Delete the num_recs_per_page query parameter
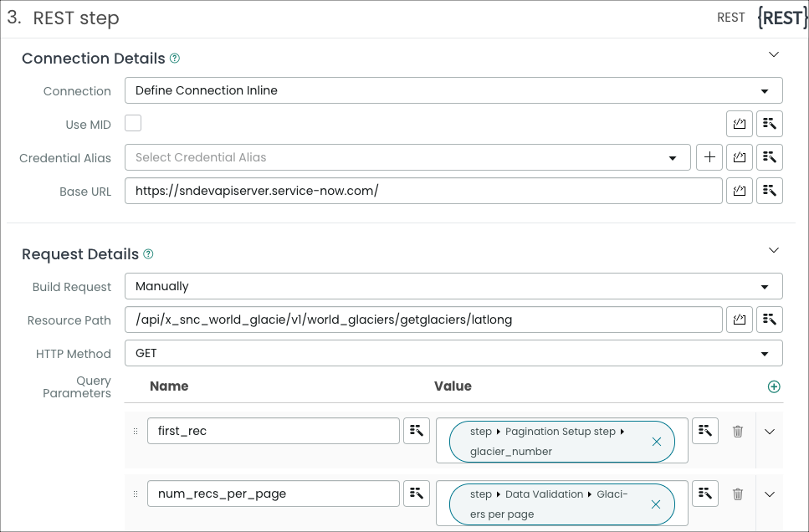The height and width of the screenshot is (532, 809). point(738,494)
